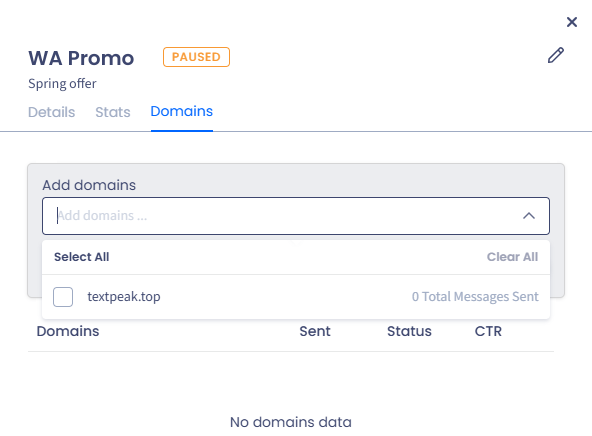Collapse the Add domains dropdown chevron

(x=529, y=216)
